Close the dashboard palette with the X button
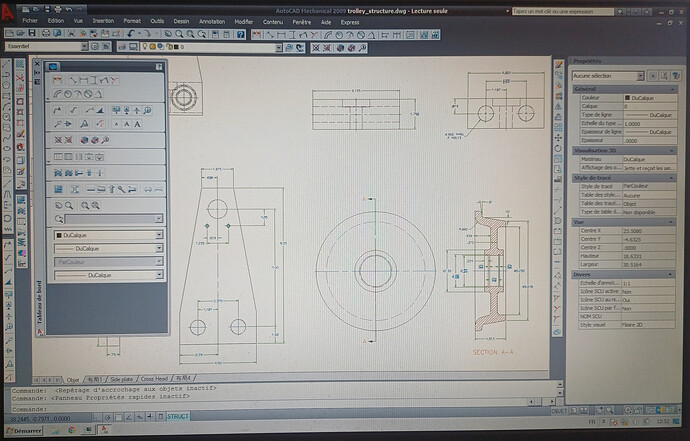Screen dimensions: 690x441 click(37, 64)
